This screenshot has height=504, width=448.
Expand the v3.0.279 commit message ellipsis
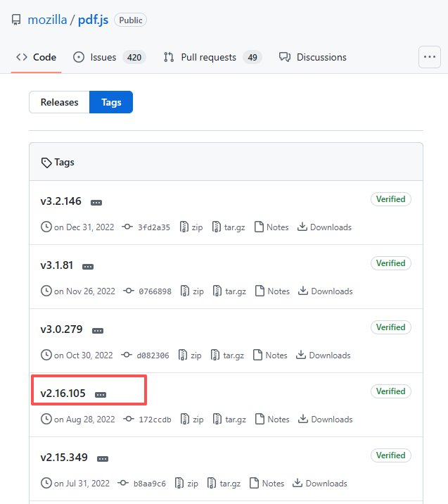(98, 330)
